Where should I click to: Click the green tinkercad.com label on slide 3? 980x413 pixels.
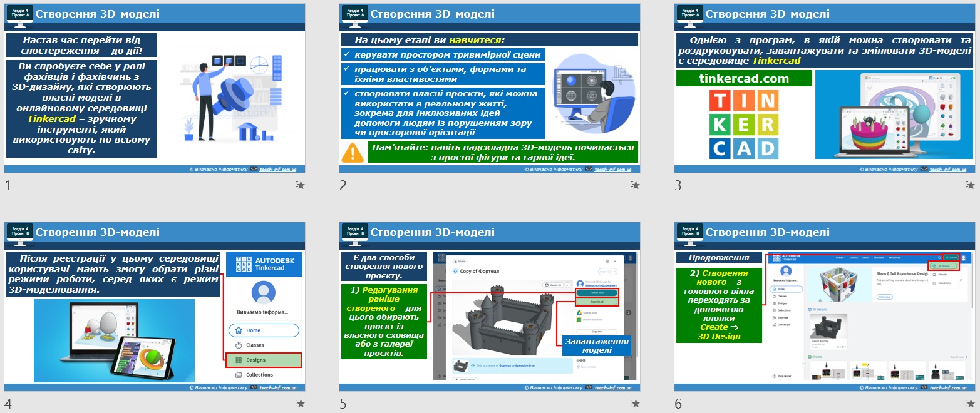coord(744,79)
